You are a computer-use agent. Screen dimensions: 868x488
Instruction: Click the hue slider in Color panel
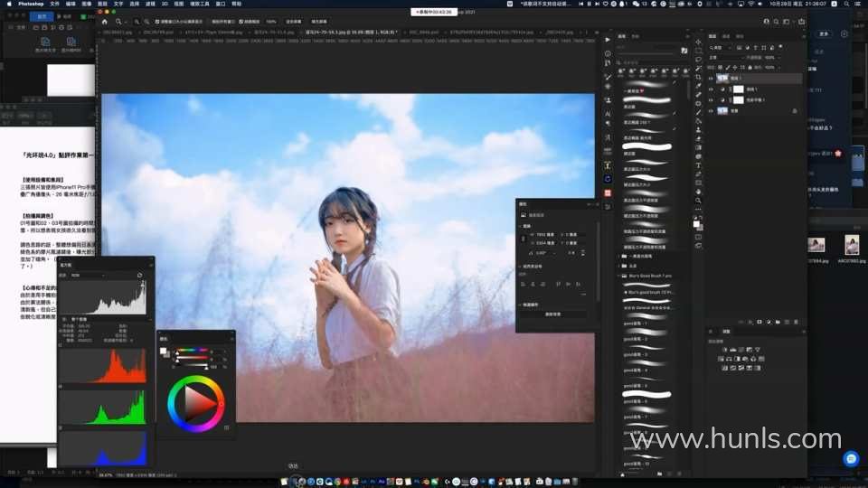pos(192,351)
